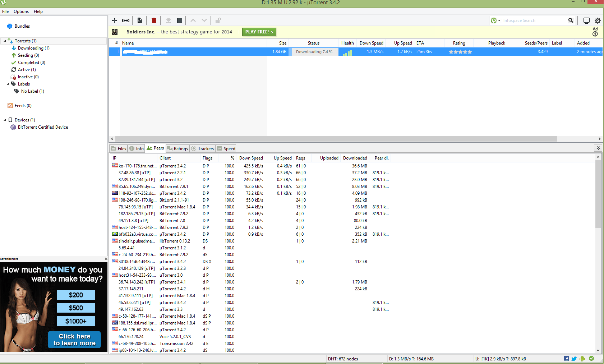Click the torrent list horizontal scrollbar

click(x=336, y=139)
